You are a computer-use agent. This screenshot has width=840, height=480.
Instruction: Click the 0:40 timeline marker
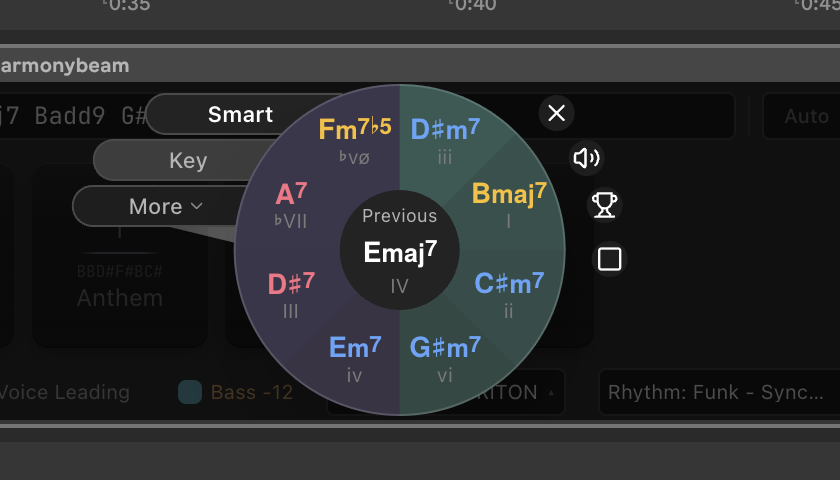pos(472,5)
